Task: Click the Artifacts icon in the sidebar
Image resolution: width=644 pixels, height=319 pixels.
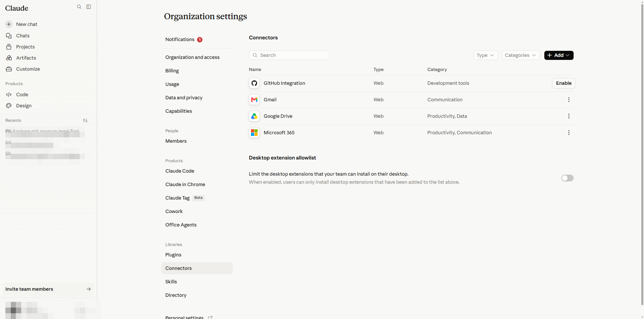Action: [9, 58]
